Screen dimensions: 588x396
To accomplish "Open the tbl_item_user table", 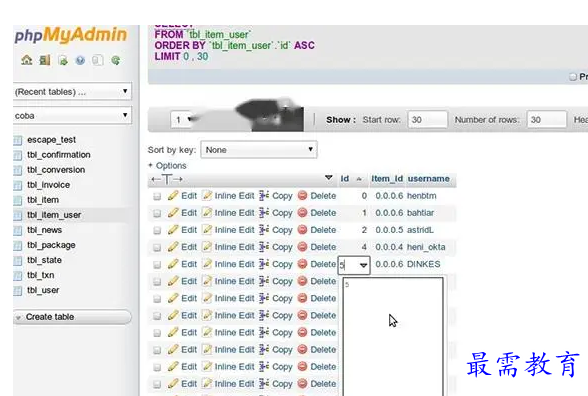I will pyautogui.click(x=54, y=215).
